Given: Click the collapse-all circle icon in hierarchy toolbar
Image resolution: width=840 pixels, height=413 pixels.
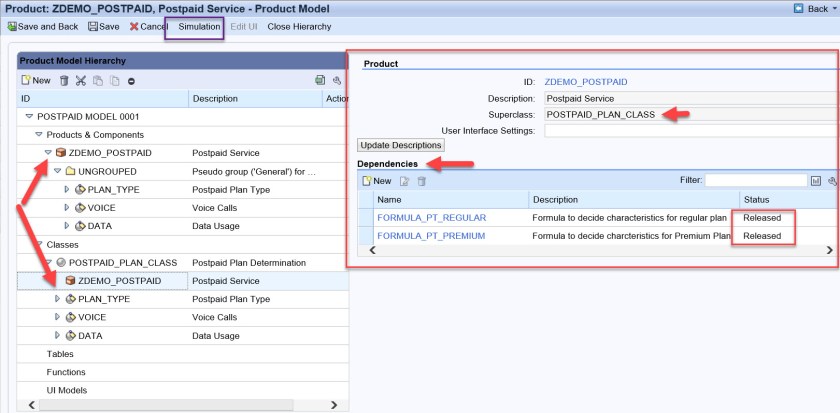Looking at the screenshot, I should click(131, 80).
